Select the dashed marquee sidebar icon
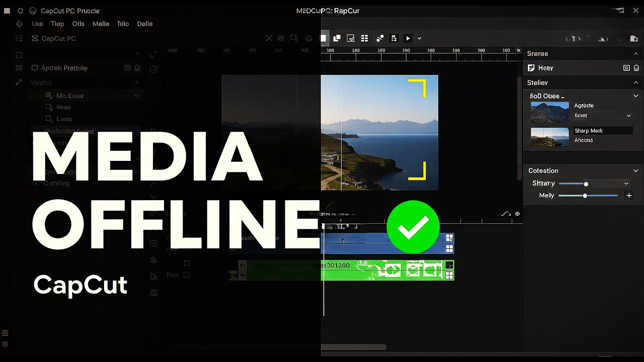This screenshot has height=362, width=644. point(19,55)
